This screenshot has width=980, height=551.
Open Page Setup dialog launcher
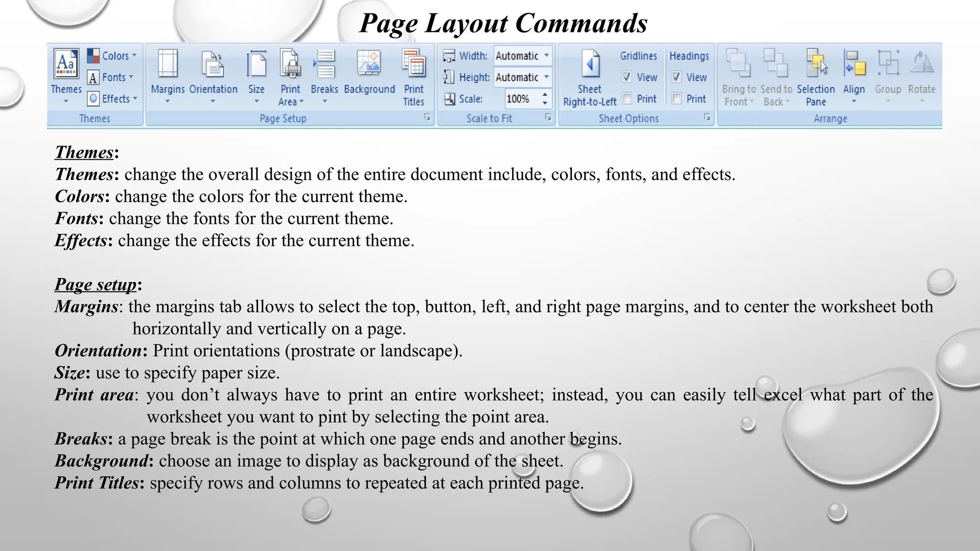[427, 118]
